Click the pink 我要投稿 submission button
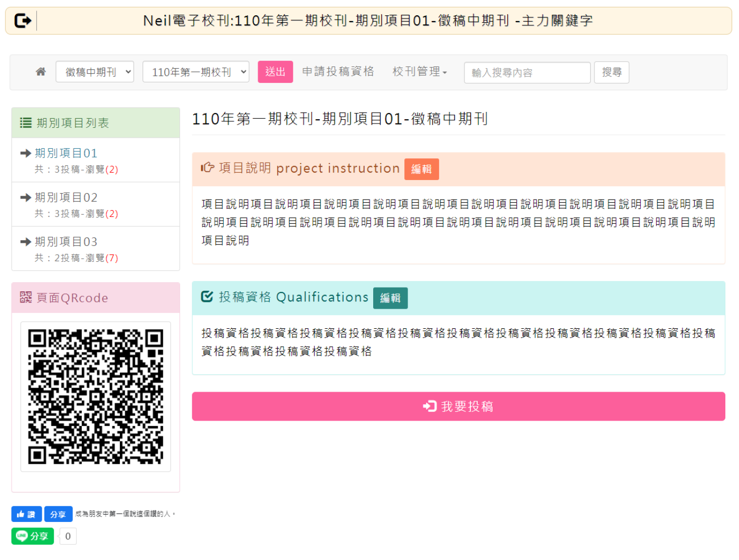 pyautogui.click(x=458, y=406)
